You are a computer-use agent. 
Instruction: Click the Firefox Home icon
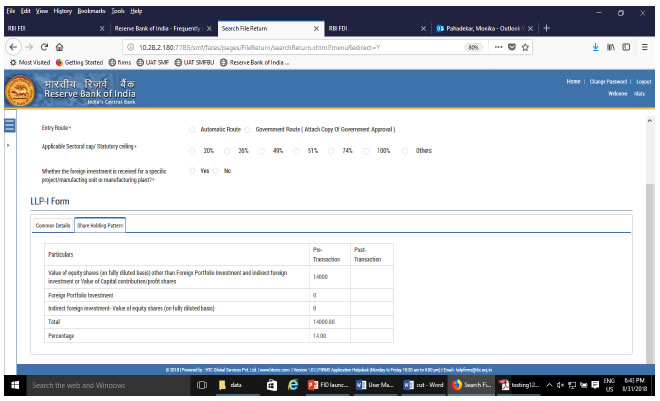(x=61, y=47)
